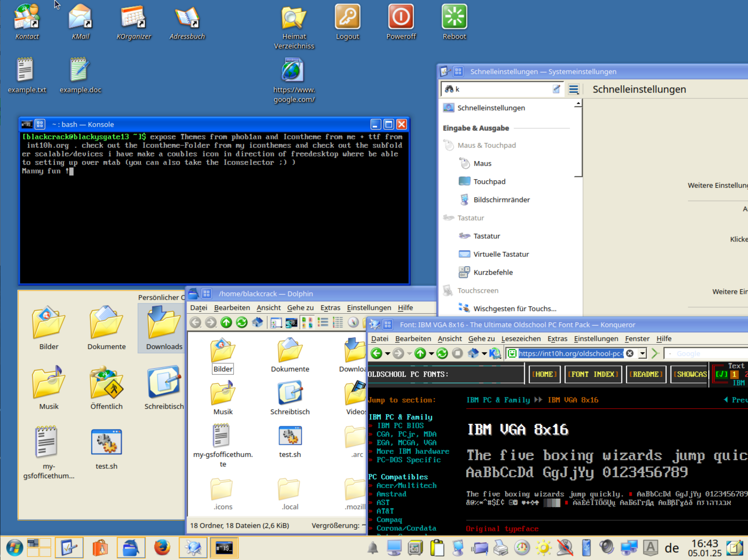This screenshot has width=748, height=560.
Task: Open the Amstrad section link
Action: coord(391,494)
